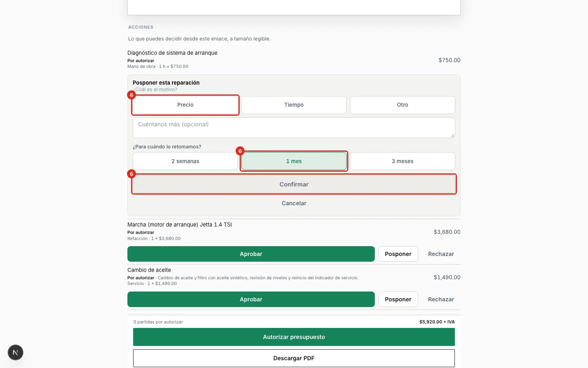Viewport: 588px width, 368px height.
Task: Click the 'Mano de obra · 1 h × $750.00' line
Action: tap(158, 66)
